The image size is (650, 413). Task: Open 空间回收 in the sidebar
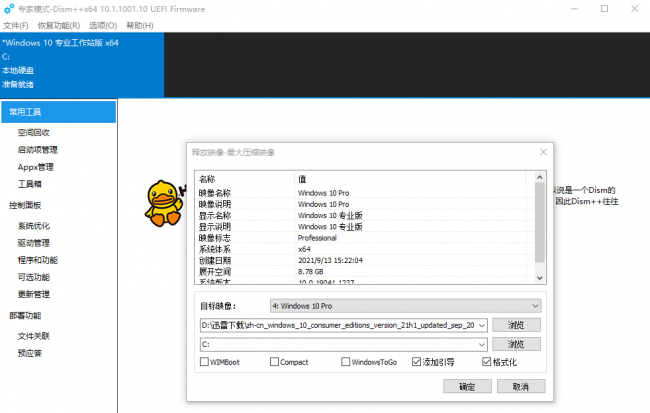(34, 133)
